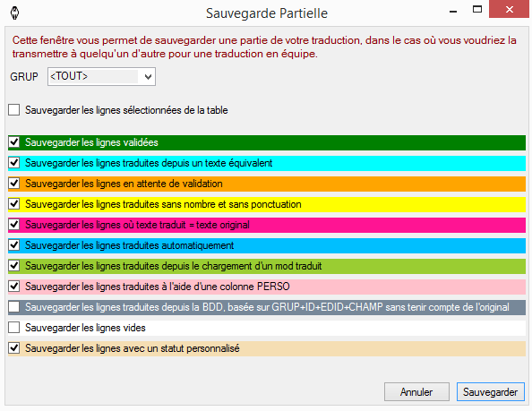Click the application icon in title bar
Image resolution: width=532 pixels, height=411 pixels.
pos(14,13)
